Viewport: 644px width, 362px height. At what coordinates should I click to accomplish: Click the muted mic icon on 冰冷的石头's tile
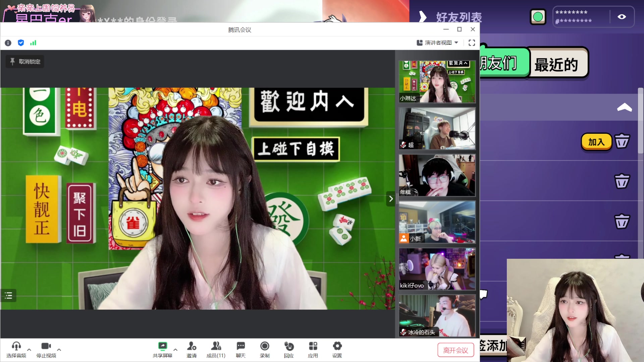404,332
